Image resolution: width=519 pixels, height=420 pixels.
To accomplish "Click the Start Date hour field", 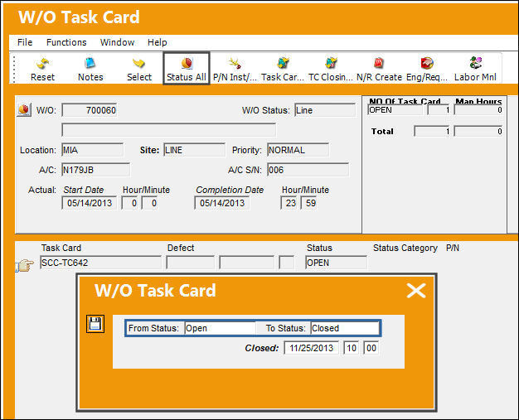I will pyautogui.click(x=129, y=203).
